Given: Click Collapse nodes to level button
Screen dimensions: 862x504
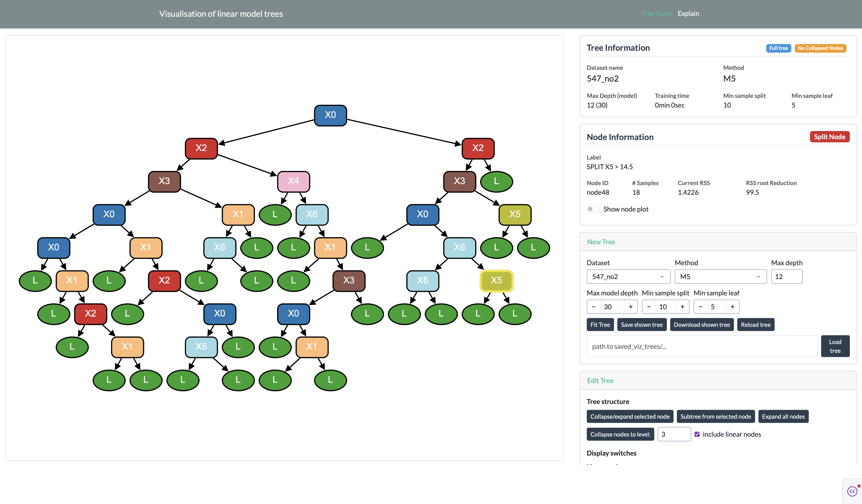Looking at the screenshot, I should pos(620,434).
